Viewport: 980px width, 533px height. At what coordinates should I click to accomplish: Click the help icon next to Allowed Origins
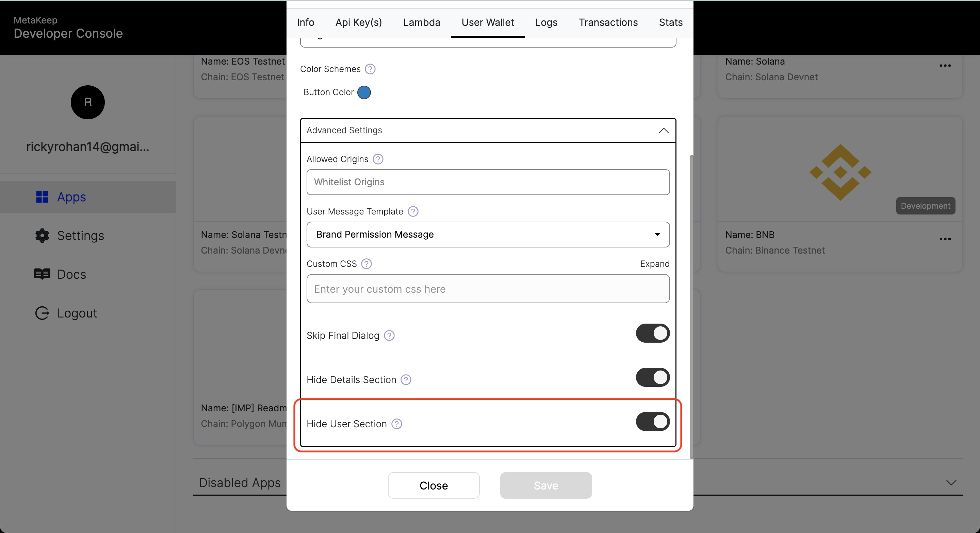[378, 159]
